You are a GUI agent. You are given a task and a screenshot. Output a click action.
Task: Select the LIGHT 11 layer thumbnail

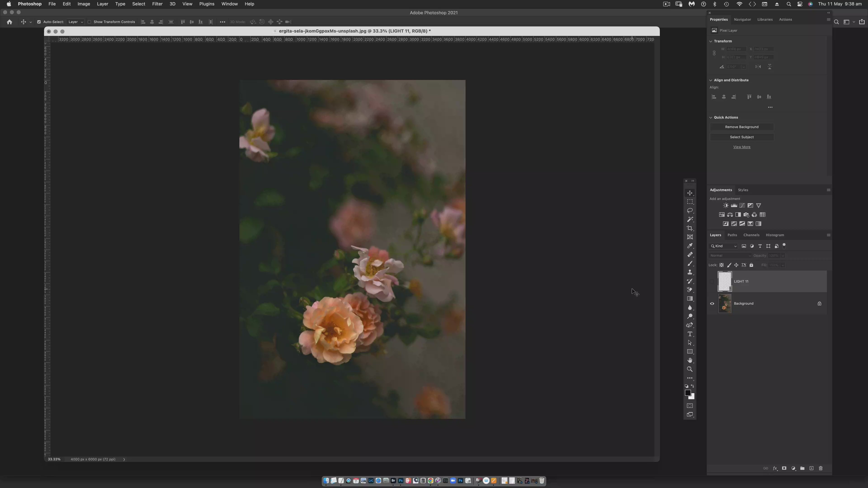tap(724, 281)
